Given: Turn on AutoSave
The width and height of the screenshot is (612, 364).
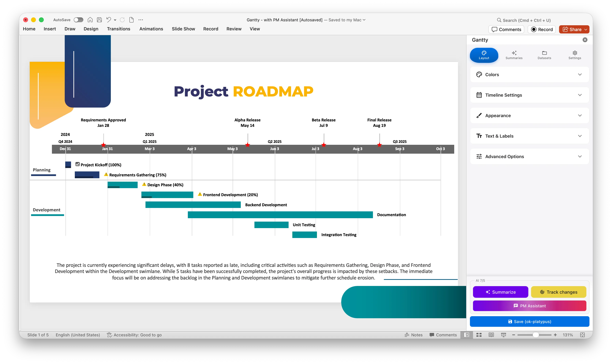Looking at the screenshot, I should point(78,20).
